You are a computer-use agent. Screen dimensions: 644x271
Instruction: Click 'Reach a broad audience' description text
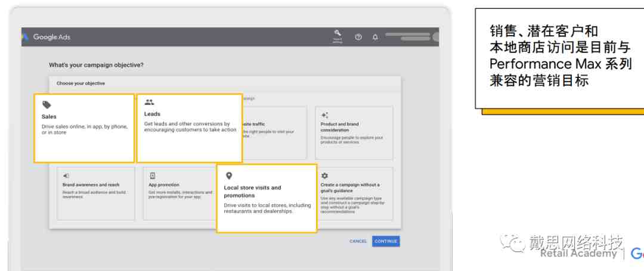[x=94, y=194]
